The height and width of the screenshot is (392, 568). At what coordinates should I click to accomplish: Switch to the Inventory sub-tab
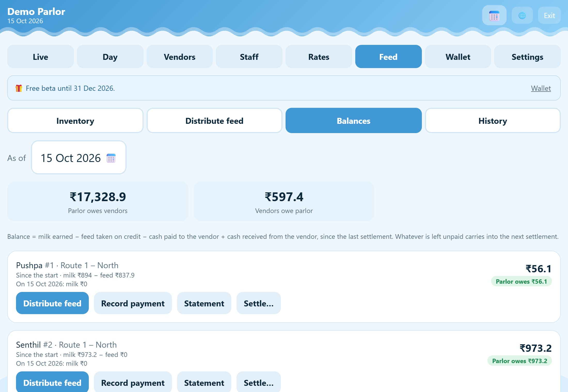(x=75, y=121)
